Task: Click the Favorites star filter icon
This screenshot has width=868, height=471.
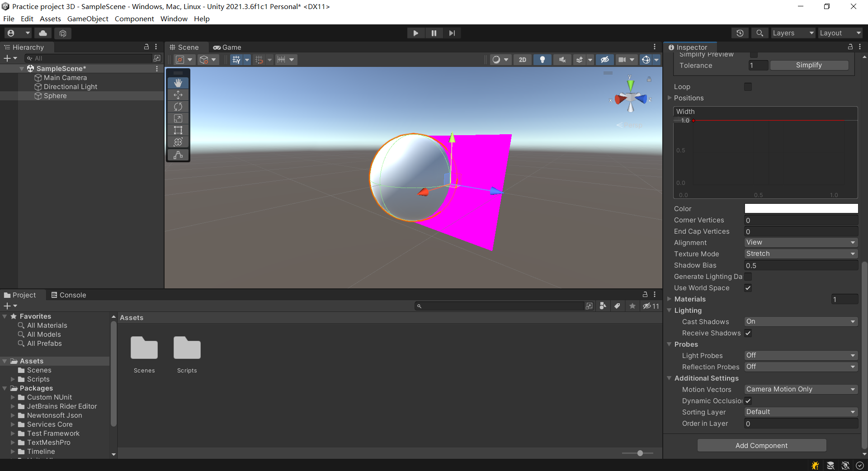Action: click(632, 306)
